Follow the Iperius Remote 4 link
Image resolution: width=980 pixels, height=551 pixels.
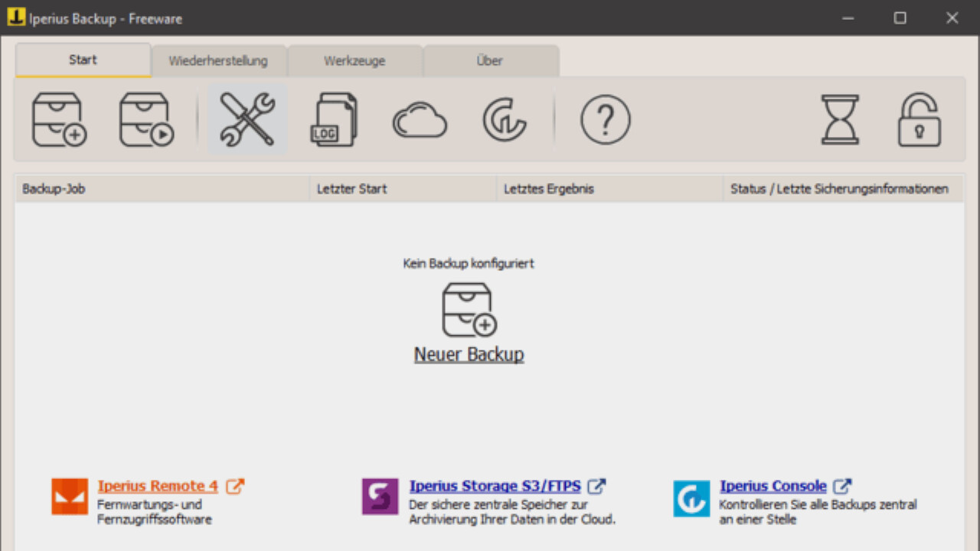pos(158,486)
